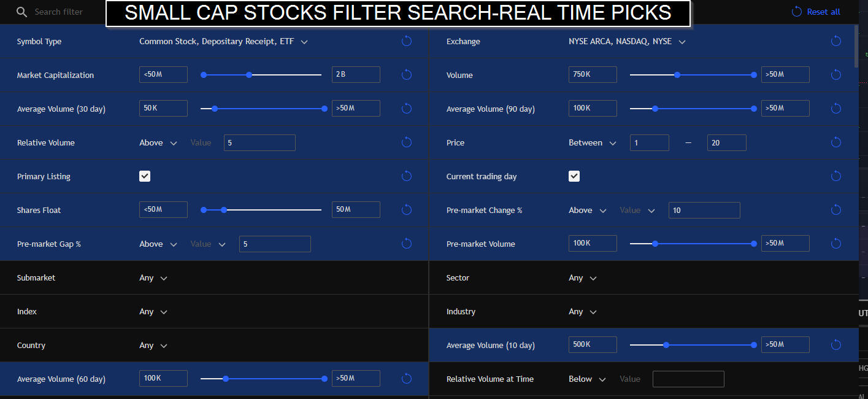Click the search magnifier icon
868x399 pixels.
22,12
